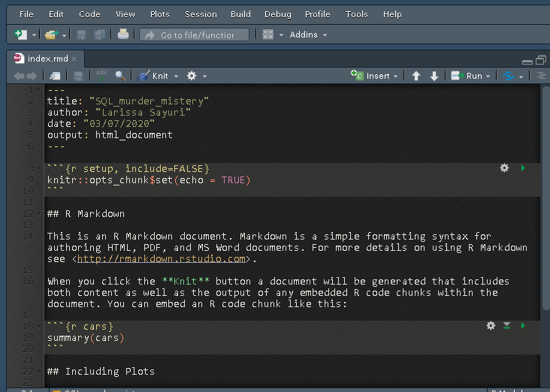Run all chunks above cars chunk
550x392 pixels.
[x=507, y=326]
